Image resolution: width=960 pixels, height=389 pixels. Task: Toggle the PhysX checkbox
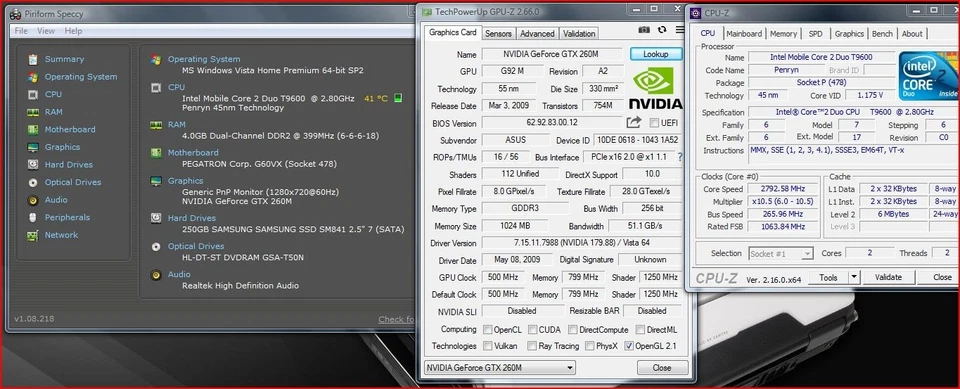coord(590,346)
